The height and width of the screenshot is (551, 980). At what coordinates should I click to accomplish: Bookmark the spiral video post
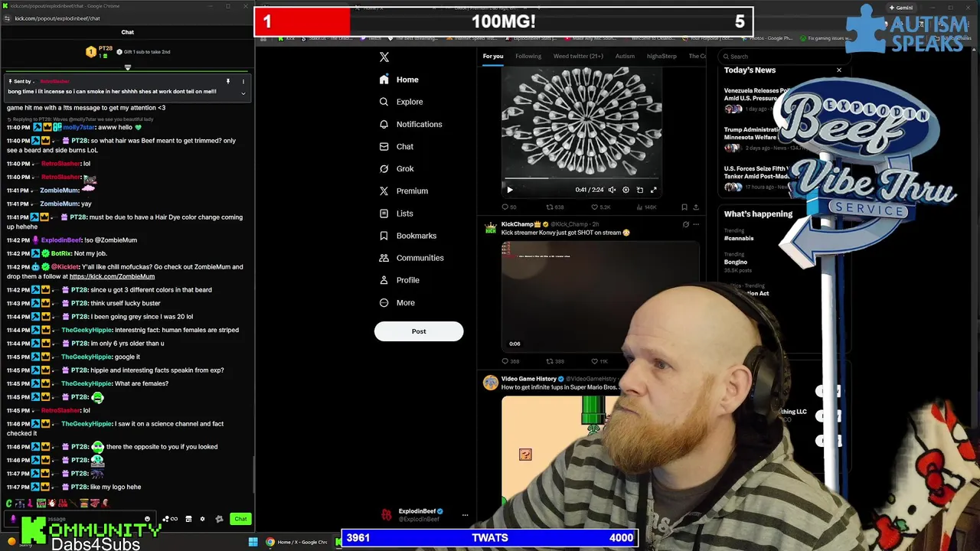pos(684,207)
